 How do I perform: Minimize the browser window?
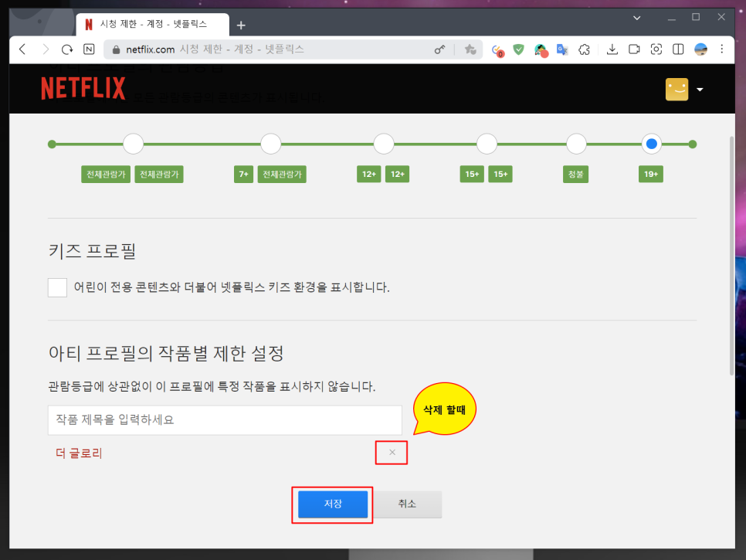pyautogui.click(x=672, y=18)
